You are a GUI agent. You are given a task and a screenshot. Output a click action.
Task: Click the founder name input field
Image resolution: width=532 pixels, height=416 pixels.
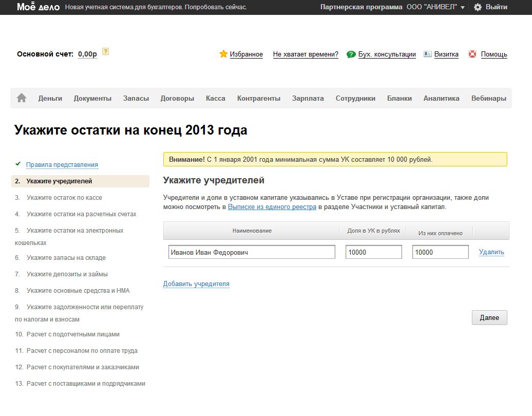point(252,252)
